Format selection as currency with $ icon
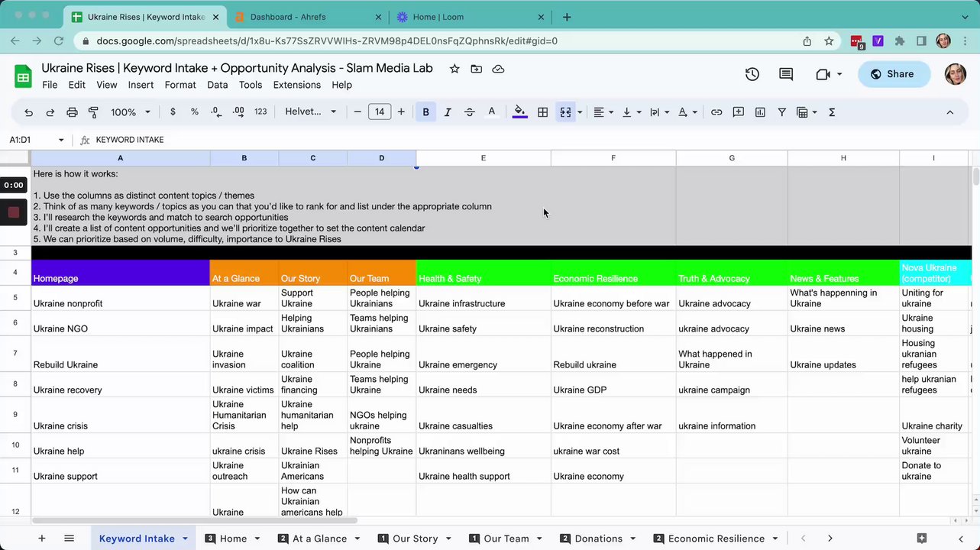This screenshot has width=980, height=550. pos(173,112)
